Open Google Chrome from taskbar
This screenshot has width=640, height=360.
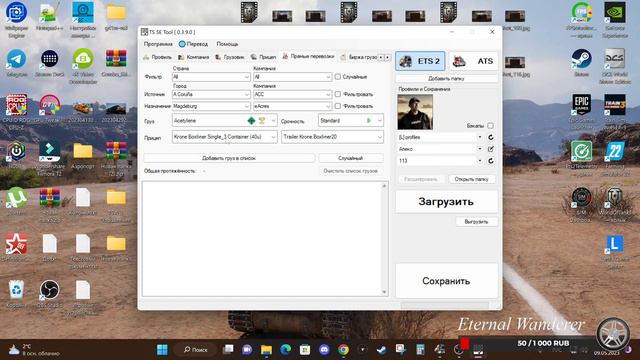tap(344, 350)
